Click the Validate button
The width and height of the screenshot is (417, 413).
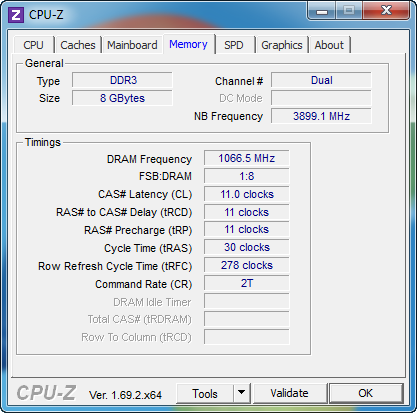pyautogui.click(x=289, y=393)
